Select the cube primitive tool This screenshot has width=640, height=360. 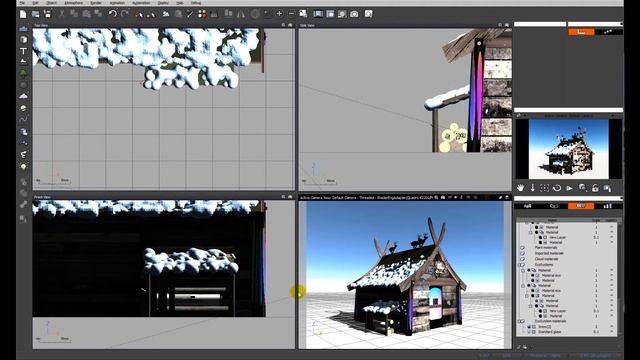click(23, 40)
